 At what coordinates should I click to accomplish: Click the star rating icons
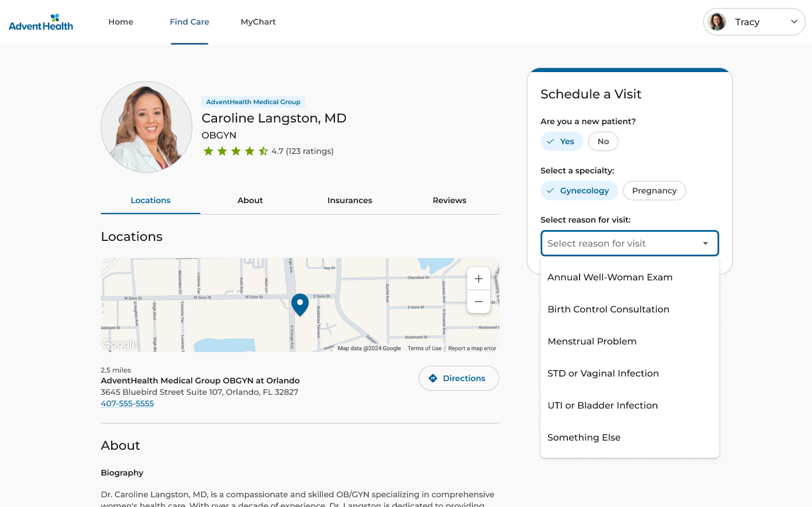coord(235,151)
